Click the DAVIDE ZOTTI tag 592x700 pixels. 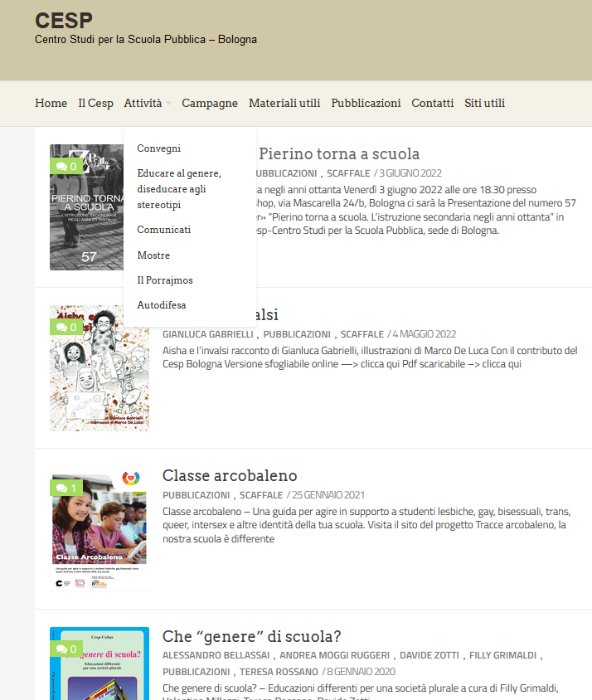pos(429,655)
